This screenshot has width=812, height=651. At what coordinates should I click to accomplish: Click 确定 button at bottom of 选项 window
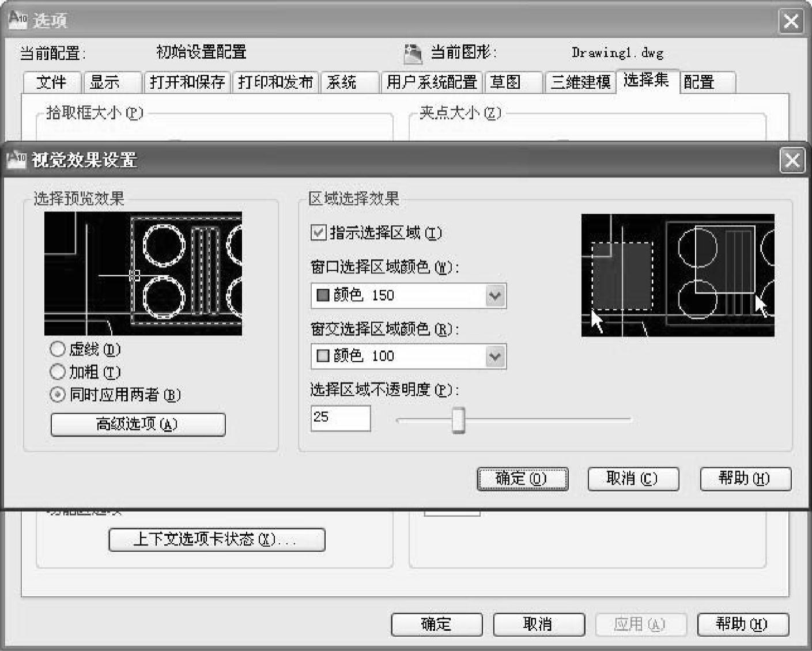436,624
